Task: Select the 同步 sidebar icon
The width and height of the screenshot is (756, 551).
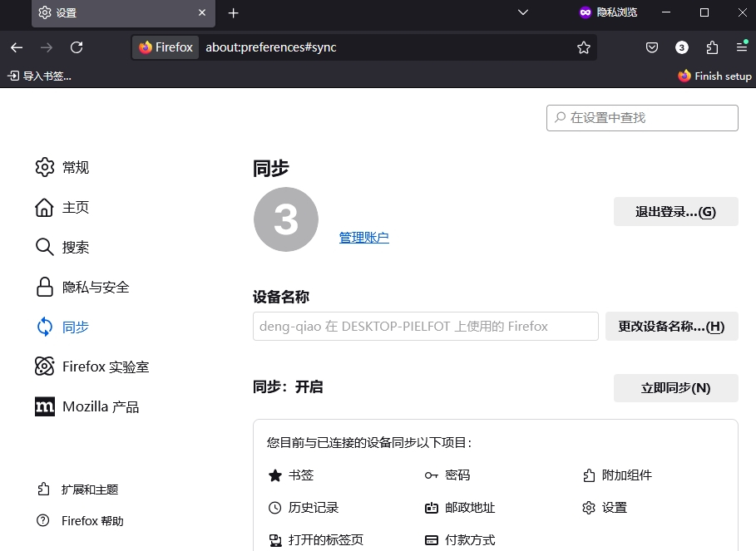Action: 44,327
